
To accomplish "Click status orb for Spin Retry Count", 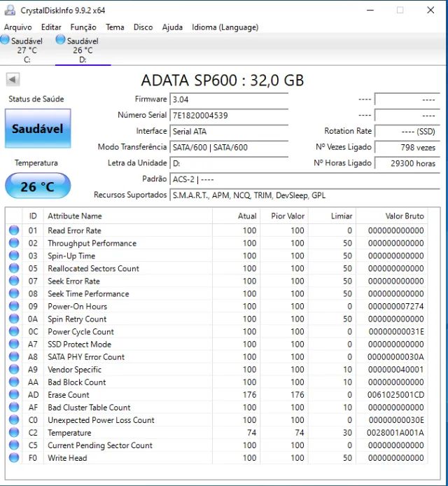I will (14, 319).
